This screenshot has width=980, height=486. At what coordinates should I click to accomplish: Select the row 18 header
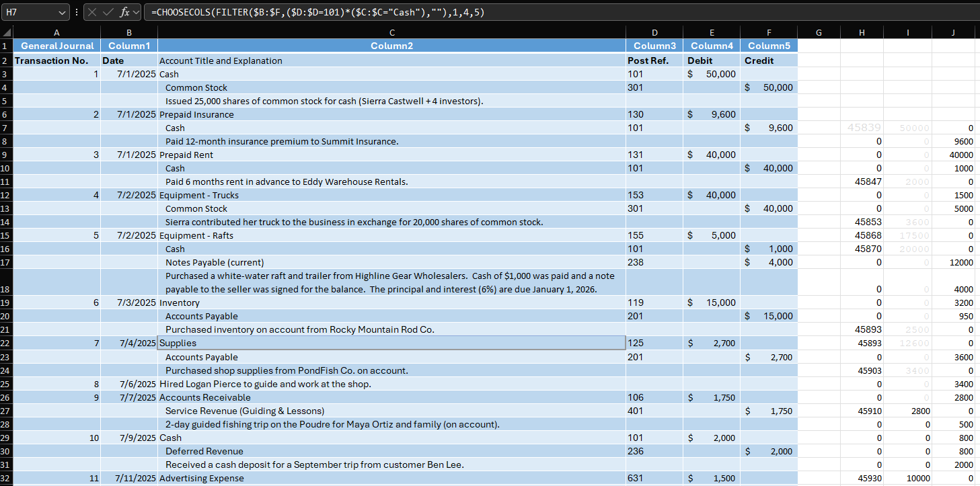pos(6,289)
